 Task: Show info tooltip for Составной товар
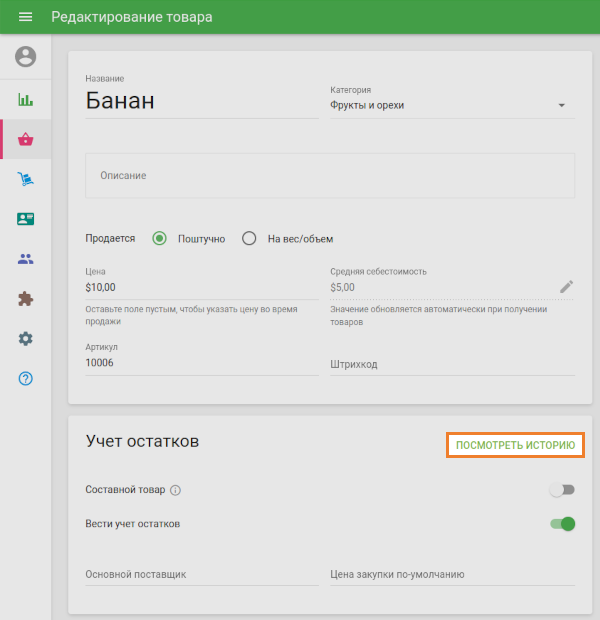pos(176,491)
